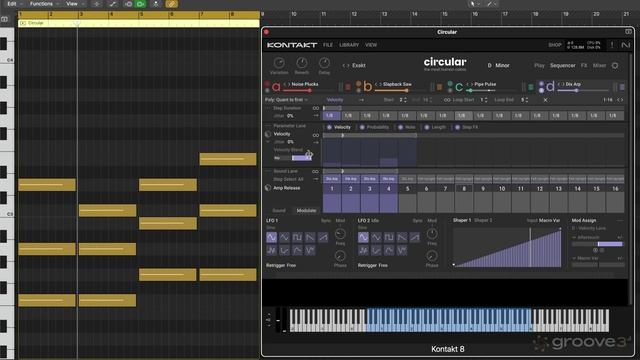640x360 pixels.
Task: Click the SHOP button in Kontakt
Action: pos(555,45)
